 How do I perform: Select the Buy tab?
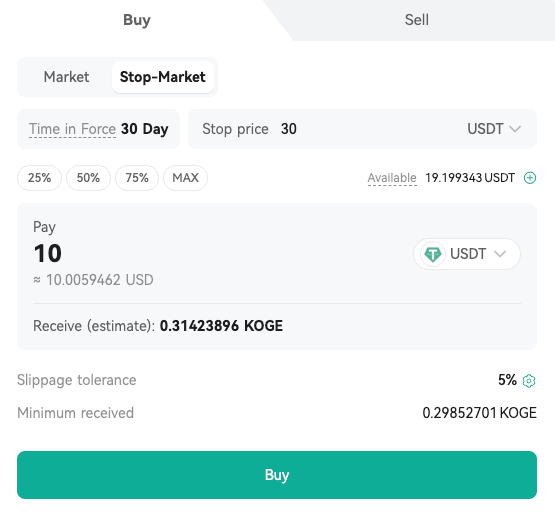tap(137, 20)
